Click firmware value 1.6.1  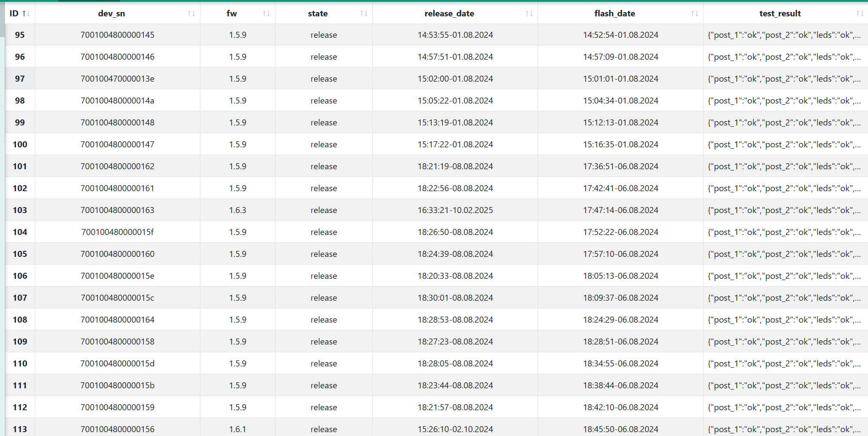[x=238, y=429]
